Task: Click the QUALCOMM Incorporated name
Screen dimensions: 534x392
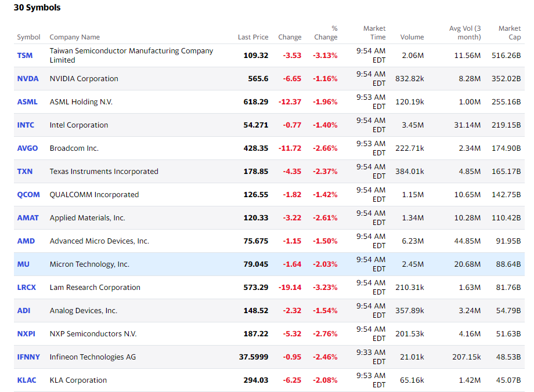Action: click(95, 195)
